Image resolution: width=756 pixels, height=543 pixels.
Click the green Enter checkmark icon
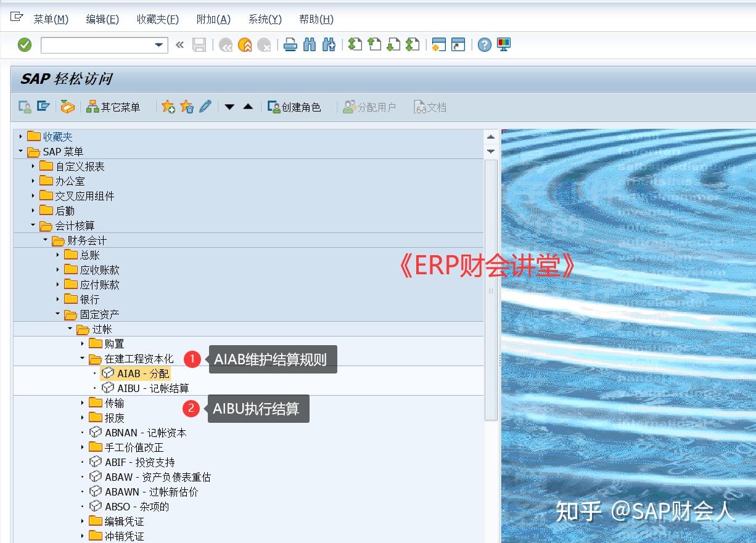tap(25, 44)
